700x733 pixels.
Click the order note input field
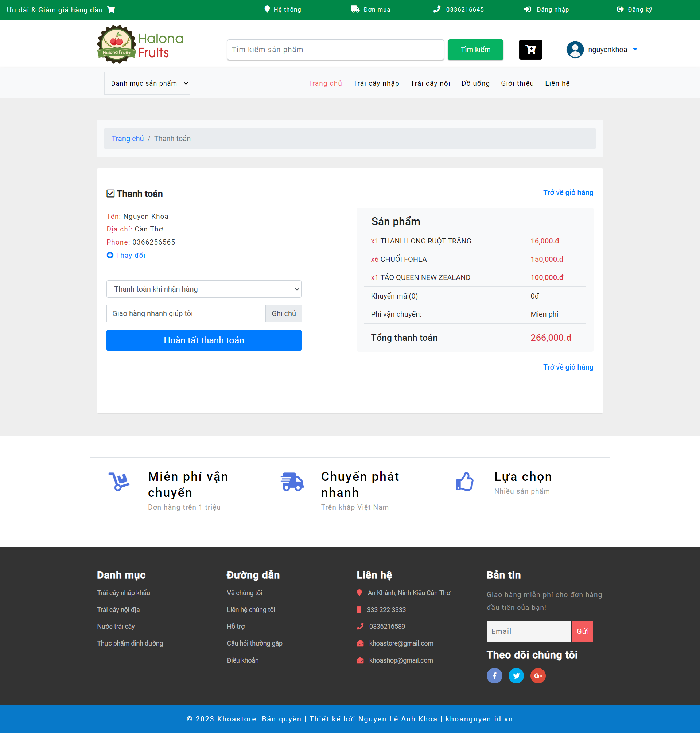(186, 314)
